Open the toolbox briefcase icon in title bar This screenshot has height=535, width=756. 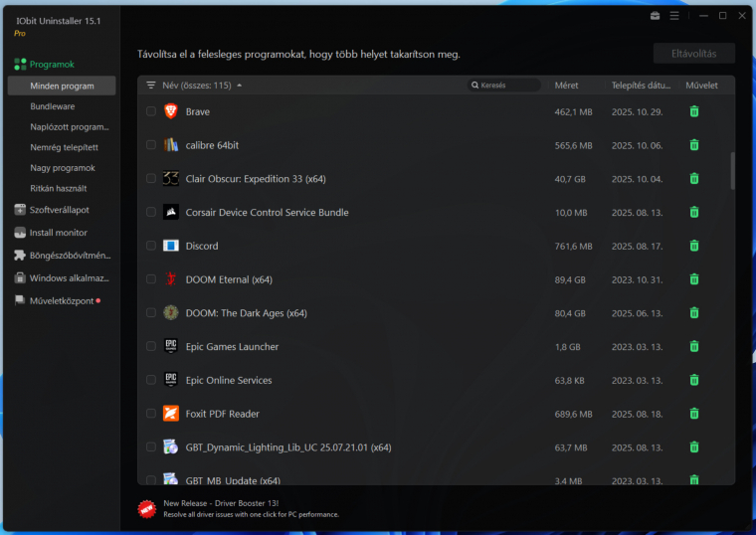[x=655, y=16]
